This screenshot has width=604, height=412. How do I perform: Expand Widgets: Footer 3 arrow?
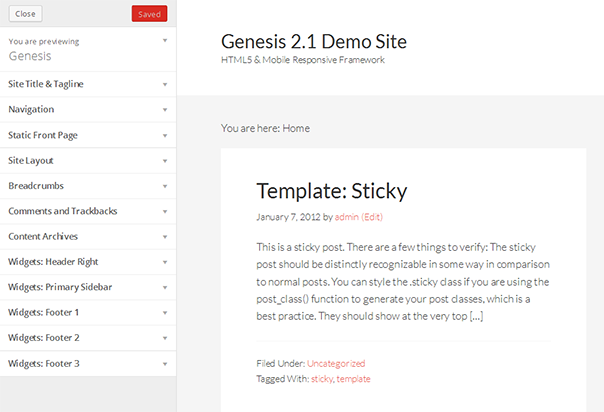(165, 364)
